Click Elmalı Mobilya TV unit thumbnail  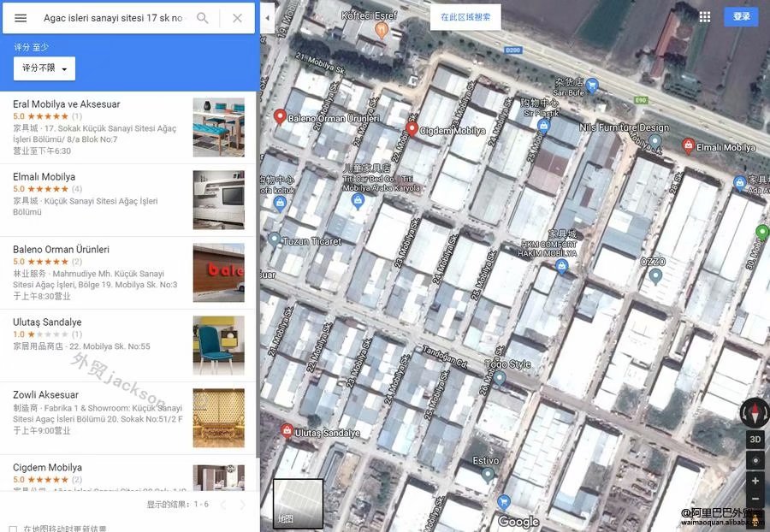218,200
